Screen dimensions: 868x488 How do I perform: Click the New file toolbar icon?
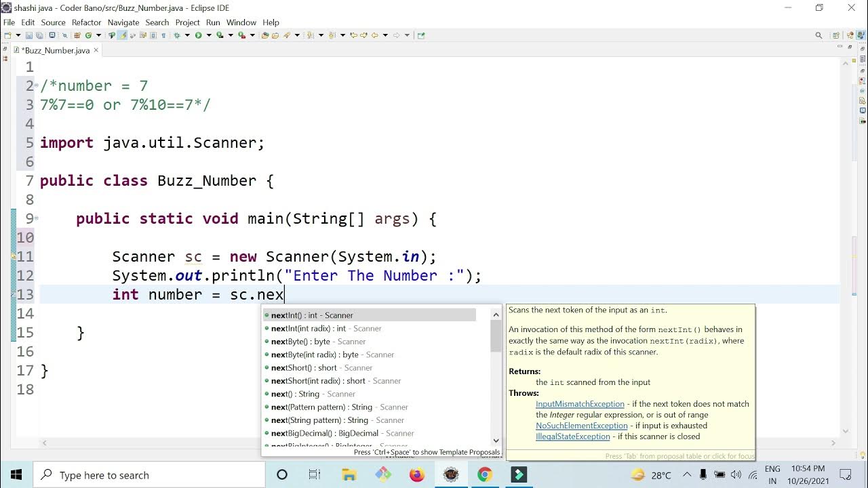[7, 35]
